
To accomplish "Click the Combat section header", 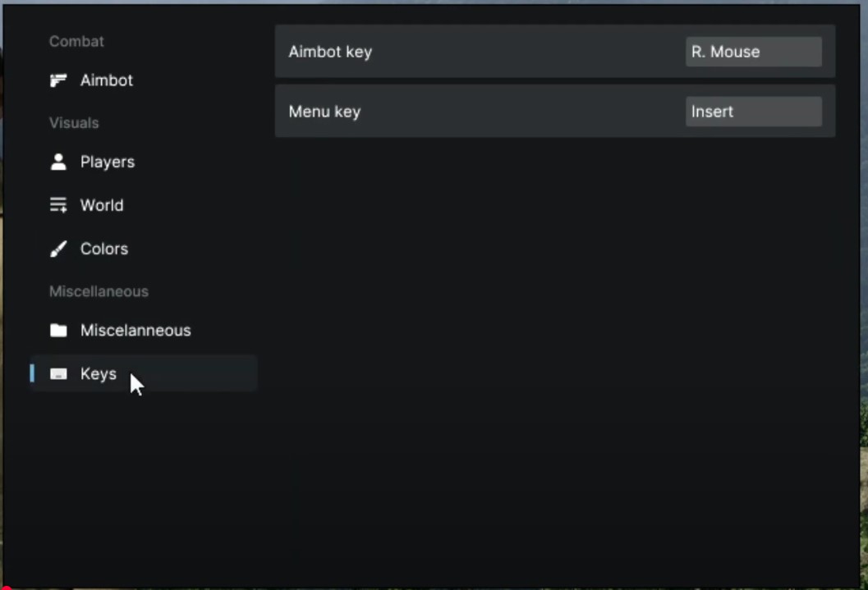I will 76,41.
